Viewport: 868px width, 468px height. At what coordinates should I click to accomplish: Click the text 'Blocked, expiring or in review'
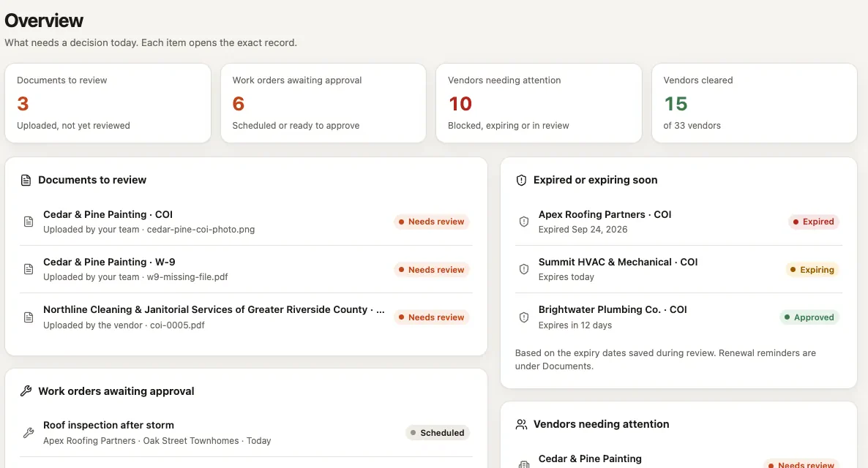point(508,126)
